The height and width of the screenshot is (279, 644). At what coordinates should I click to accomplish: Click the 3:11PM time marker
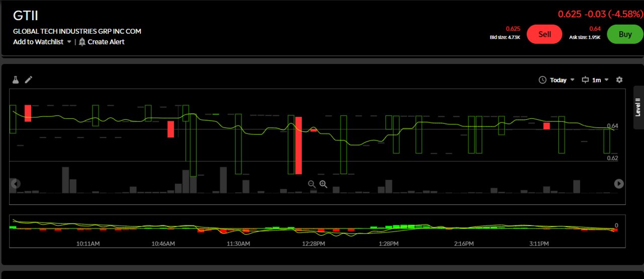click(x=539, y=244)
